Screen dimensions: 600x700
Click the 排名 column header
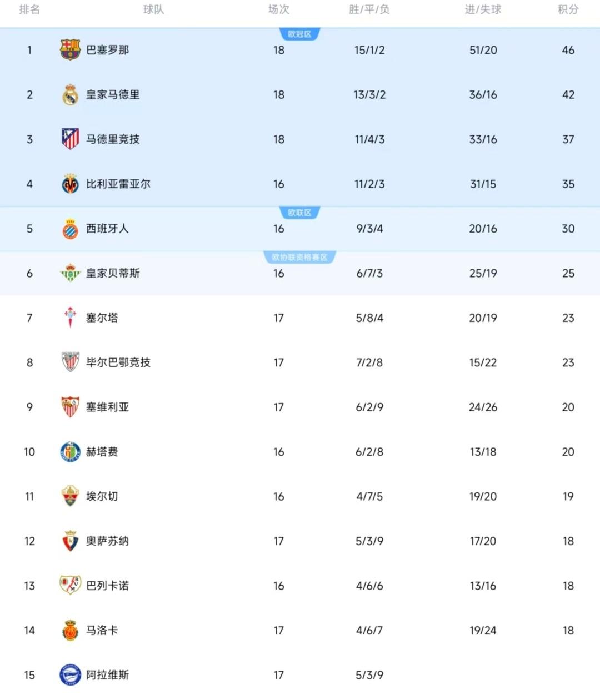coord(29,9)
